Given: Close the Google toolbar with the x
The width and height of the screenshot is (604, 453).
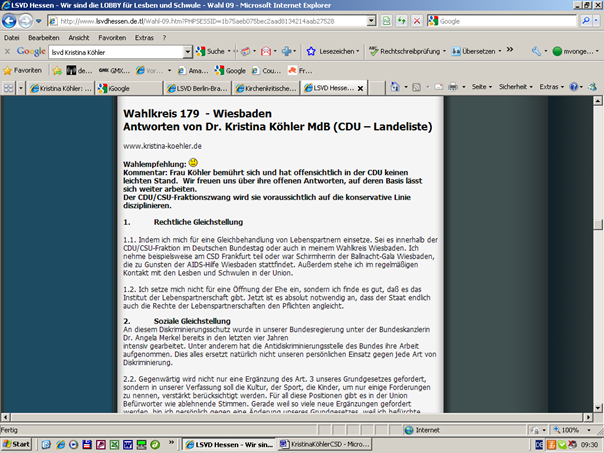Looking at the screenshot, I should click(x=7, y=51).
